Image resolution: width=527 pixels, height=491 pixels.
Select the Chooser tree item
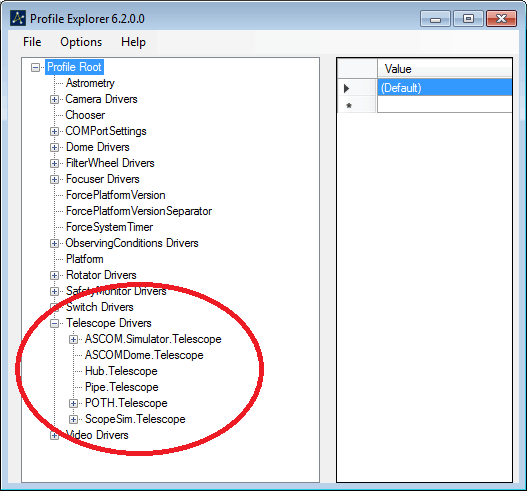[x=85, y=115]
